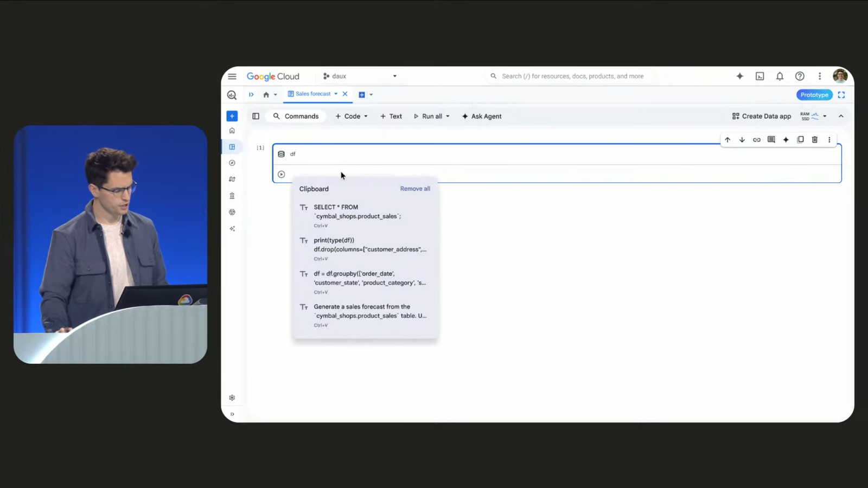Run the cell with the play button

point(281,175)
